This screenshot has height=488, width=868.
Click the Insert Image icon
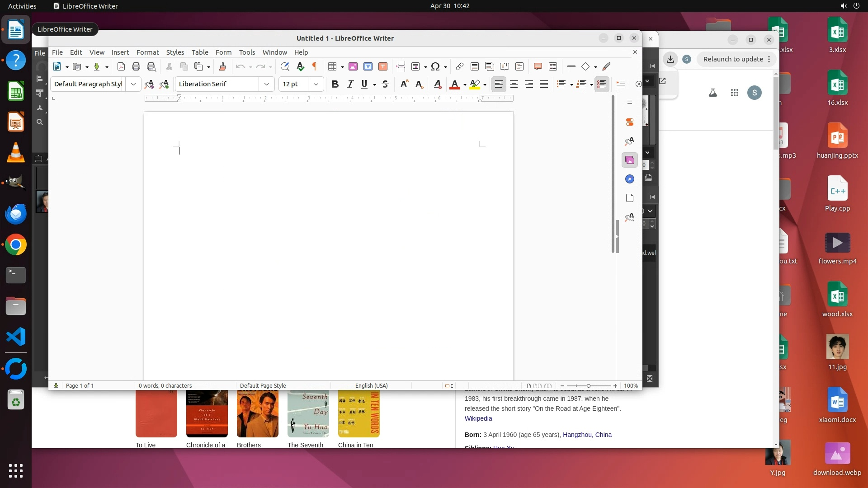click(353, 67)
